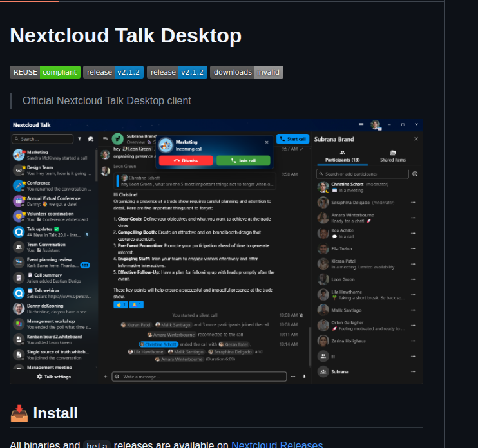Click the Christine Schott mention chip in call summary
478x448 pixels.
point(158,344)
